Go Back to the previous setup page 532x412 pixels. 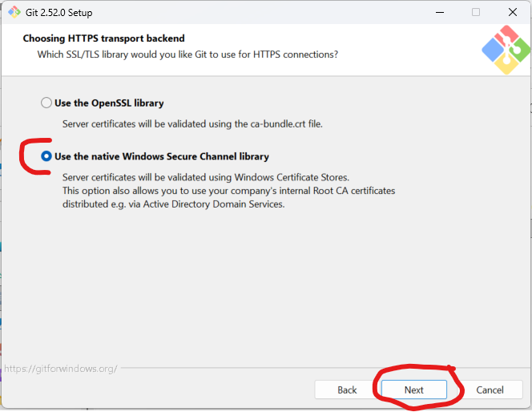[x=347, y=390]
